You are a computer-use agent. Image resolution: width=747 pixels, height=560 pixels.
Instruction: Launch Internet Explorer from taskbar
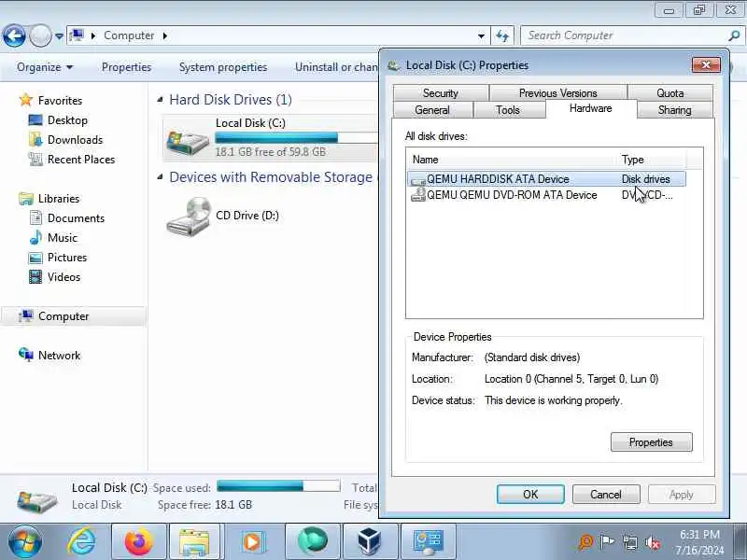coord(81,541)
